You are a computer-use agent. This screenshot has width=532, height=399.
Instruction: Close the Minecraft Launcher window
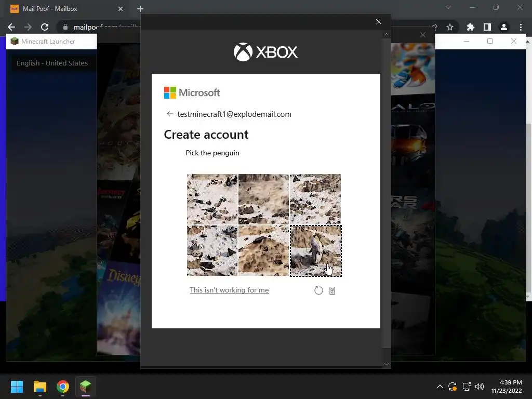[x=514, y=41]
